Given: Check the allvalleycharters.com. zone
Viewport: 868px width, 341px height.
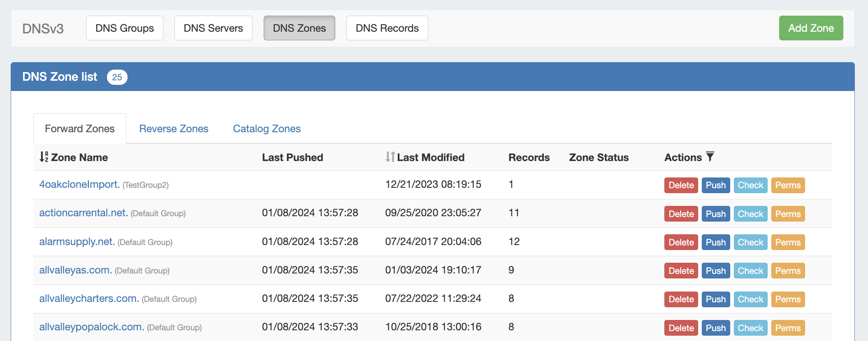Looking at the screenshot, I should 750,299.
